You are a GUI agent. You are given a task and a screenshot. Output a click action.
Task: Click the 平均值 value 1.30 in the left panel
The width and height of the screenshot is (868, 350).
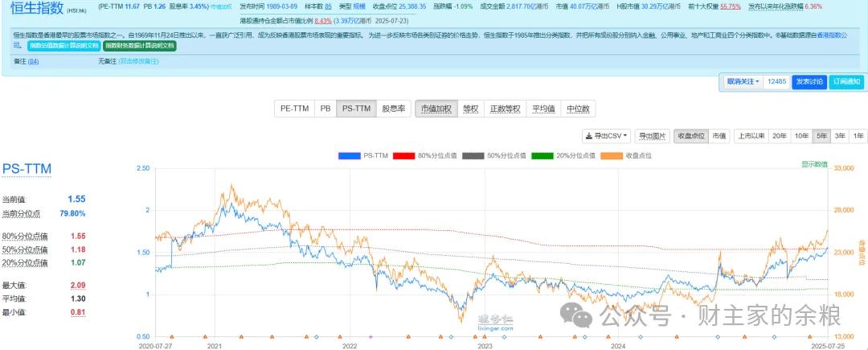[77, 299]
